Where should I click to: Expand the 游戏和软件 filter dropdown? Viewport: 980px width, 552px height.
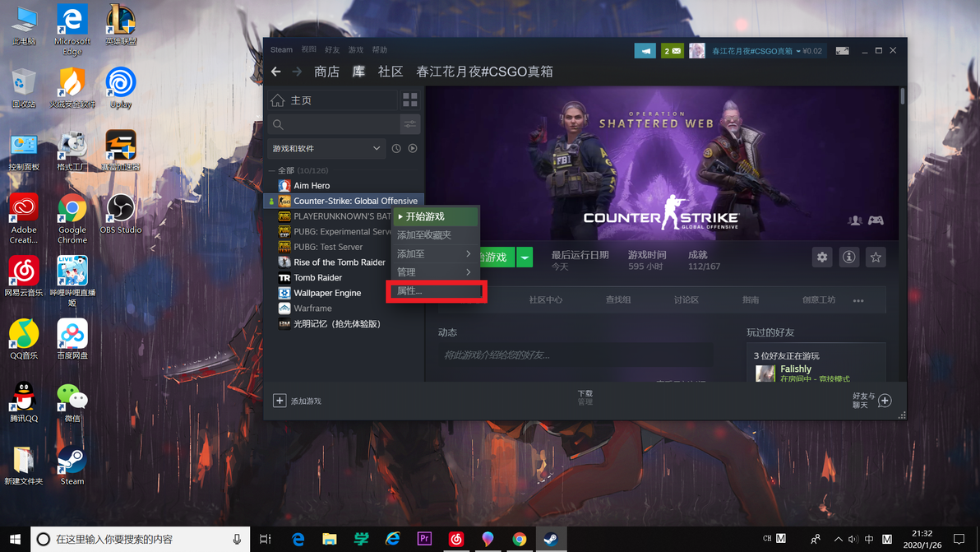326,148
